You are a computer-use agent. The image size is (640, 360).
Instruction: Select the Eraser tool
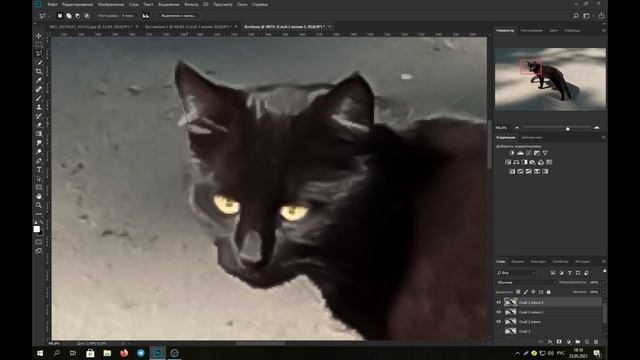pos(39,125)
